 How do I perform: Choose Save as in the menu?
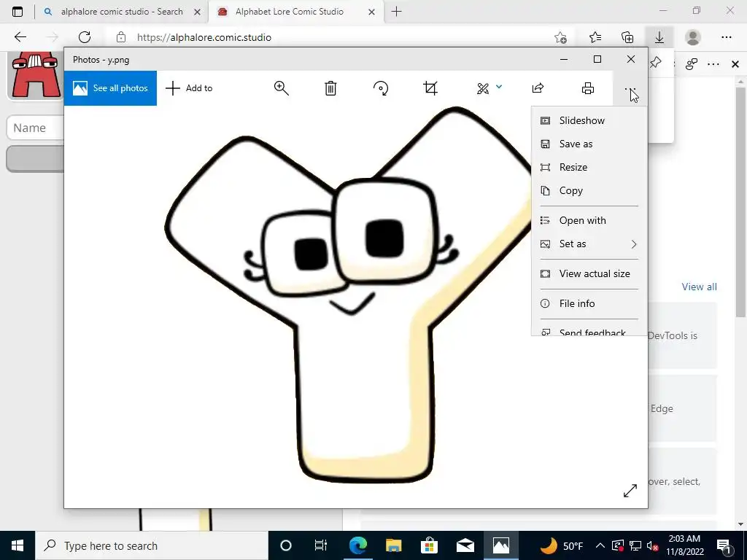click(589, 144)
